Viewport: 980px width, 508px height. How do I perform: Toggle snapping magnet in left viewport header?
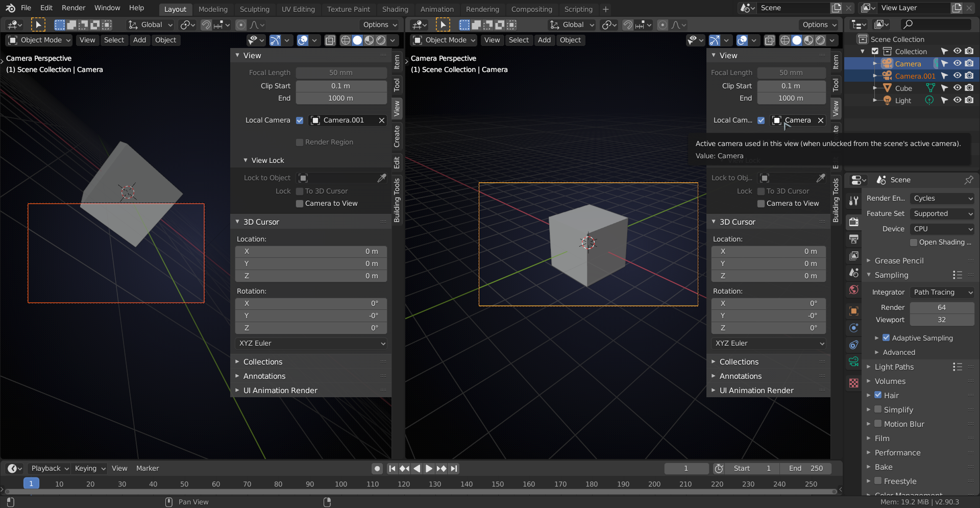[x=206, y=25]
